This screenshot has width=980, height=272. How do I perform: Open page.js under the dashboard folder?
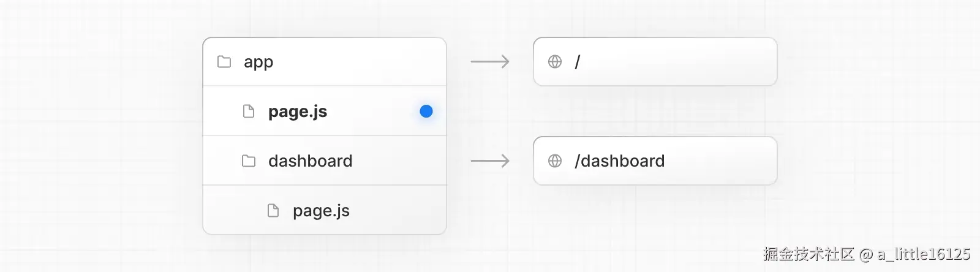321,211
